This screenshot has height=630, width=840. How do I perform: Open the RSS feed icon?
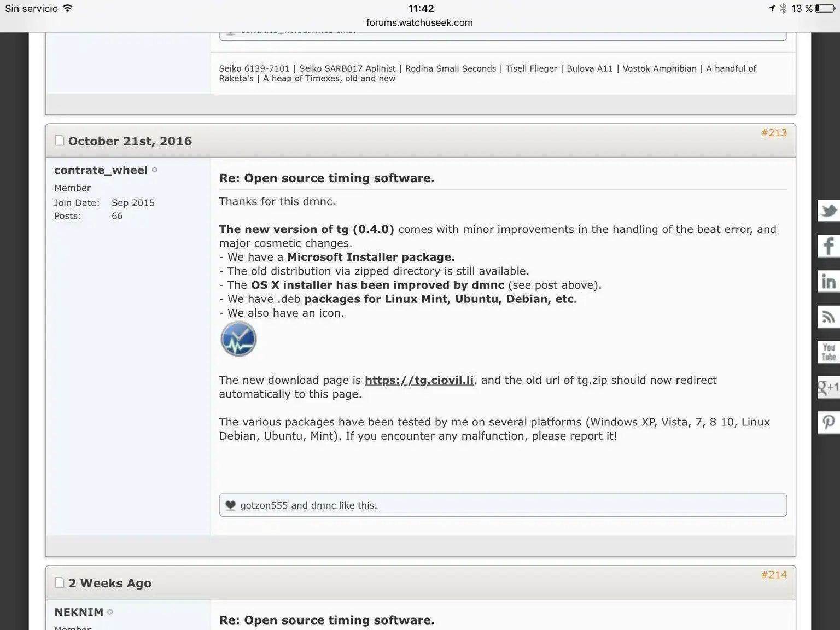tap(829, 317)
